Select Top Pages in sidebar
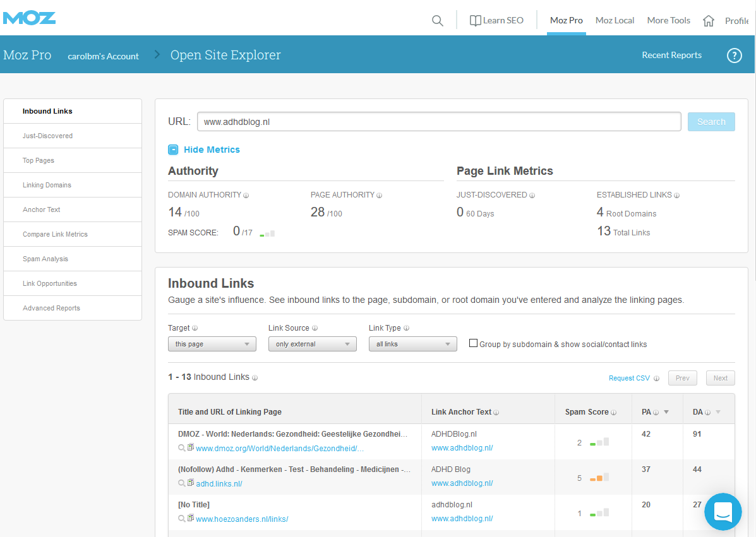 (73, 160)
